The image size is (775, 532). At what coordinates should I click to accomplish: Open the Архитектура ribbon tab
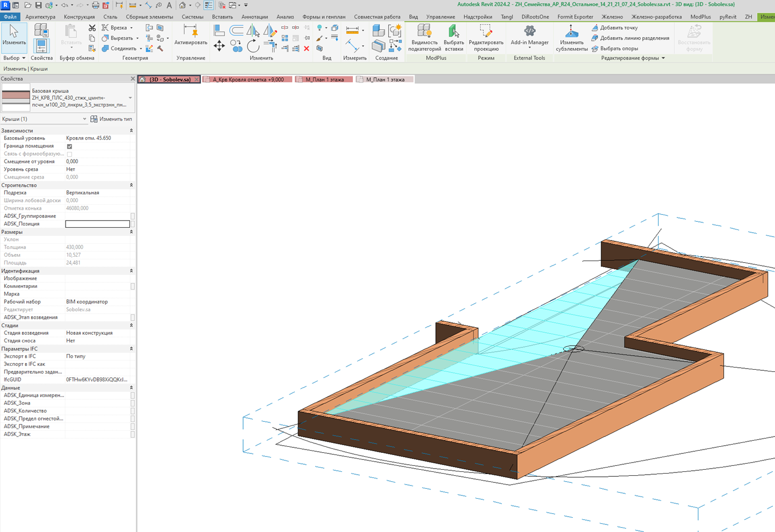(x=40, y=17)
